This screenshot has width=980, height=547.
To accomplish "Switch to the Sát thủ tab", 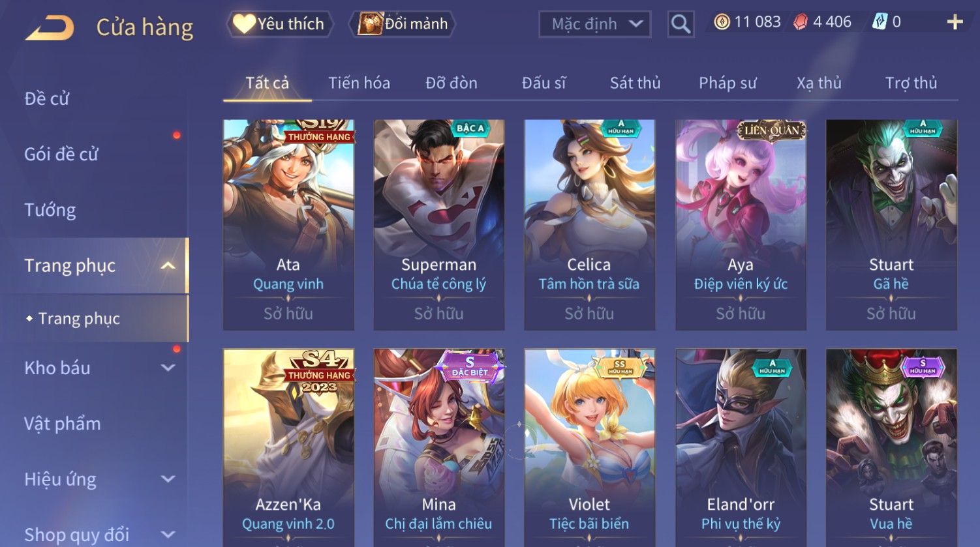I will coord(635,83).
